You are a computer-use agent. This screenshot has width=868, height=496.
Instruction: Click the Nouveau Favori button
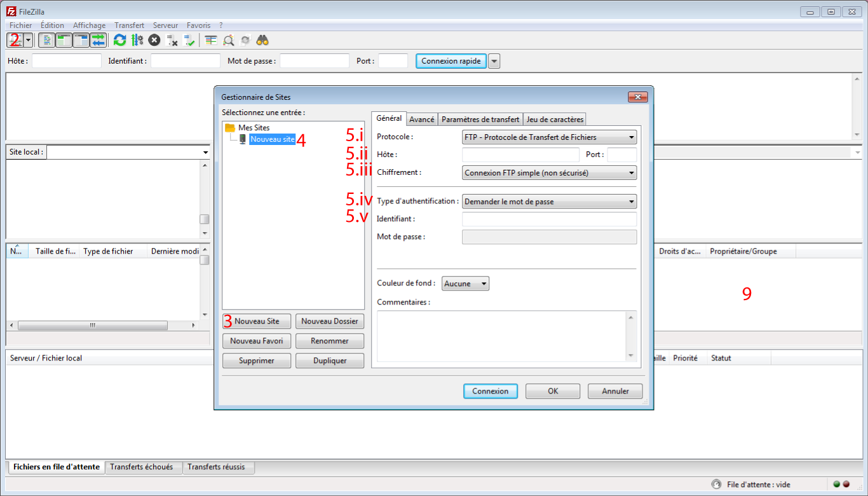click(x=257, y=341)
